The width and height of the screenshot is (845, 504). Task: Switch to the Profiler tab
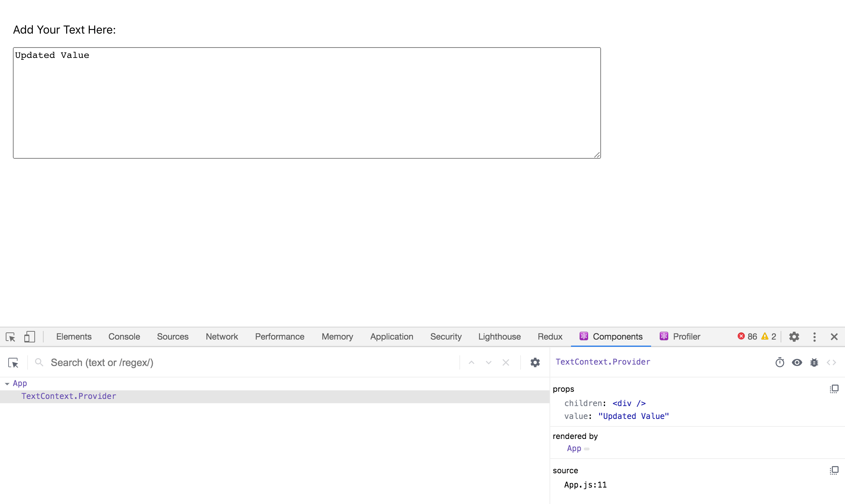pyautogui.click(x=680, y=337)
